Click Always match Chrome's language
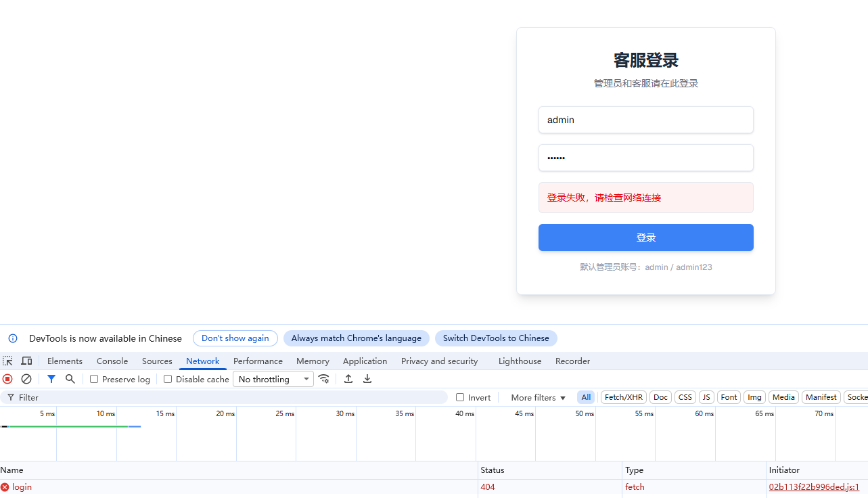This screenshot has width=868, height=498. tap(357, 338)
